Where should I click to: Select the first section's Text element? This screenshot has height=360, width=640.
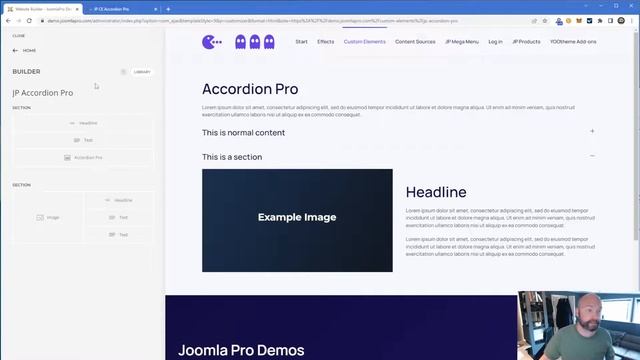pos(83,140)
